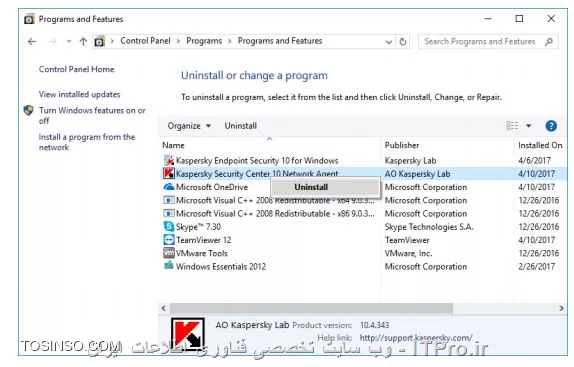
Task: Click the Control Panel icon in address bar
Action: click(99, 41)
